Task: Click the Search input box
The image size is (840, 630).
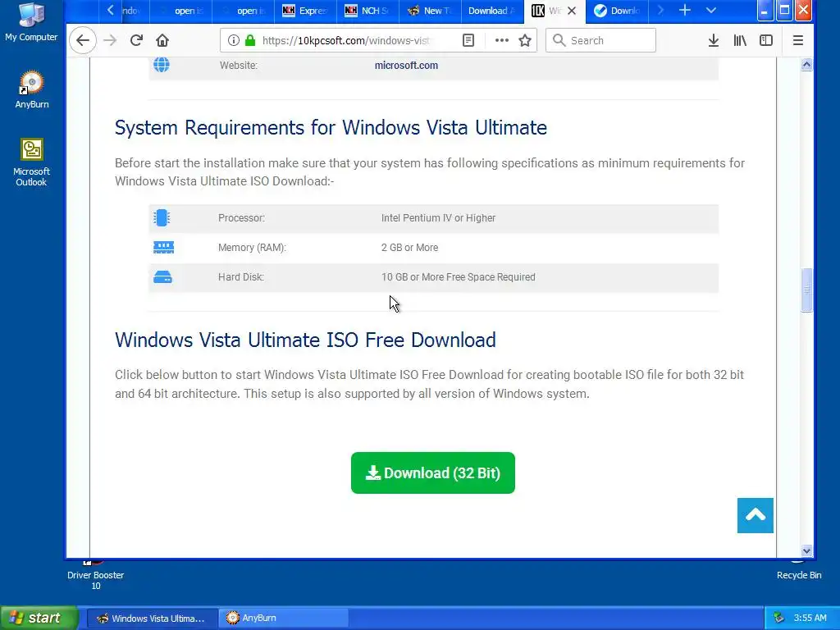Action: [x=600, y=40]
